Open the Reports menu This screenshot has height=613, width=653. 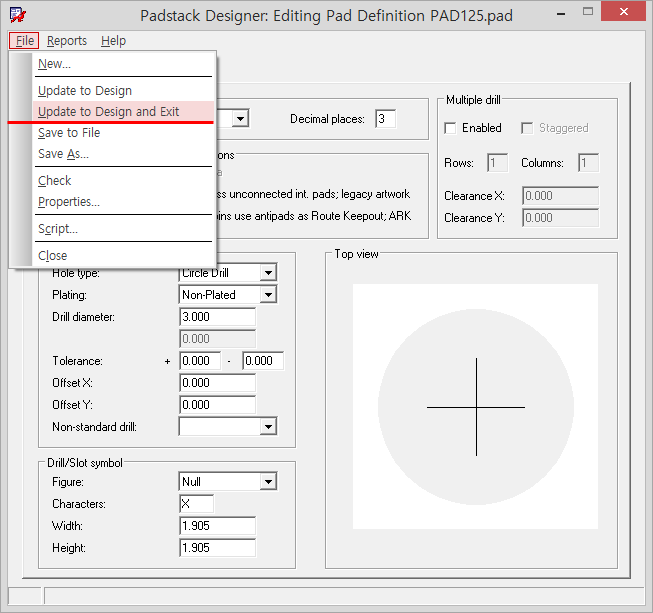pos(67,41)
